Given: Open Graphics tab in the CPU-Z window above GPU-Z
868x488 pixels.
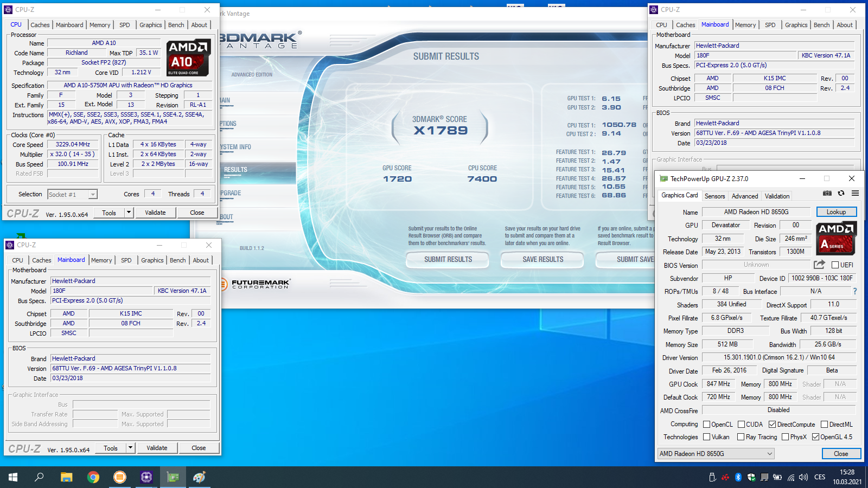Looking at the screenshot, I should coord(796,25).
